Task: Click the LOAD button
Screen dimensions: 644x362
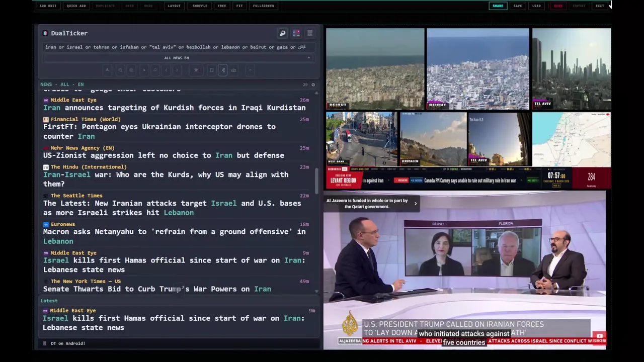Action: tap(537, 6)
